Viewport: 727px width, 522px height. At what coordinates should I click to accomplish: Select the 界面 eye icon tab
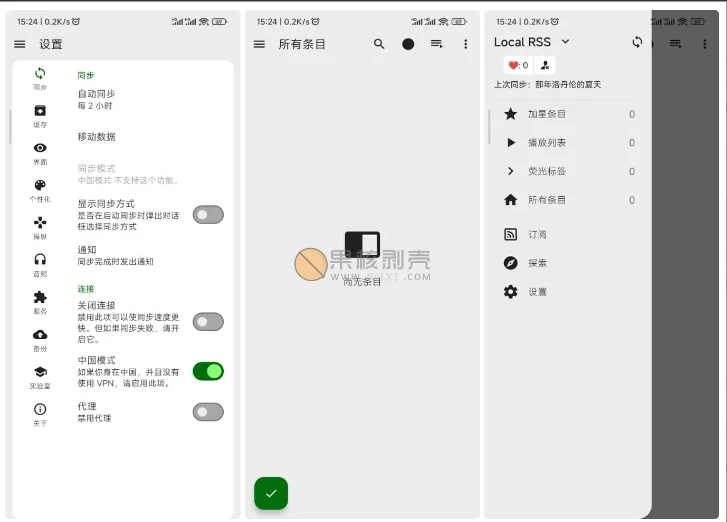pos(40,153)
